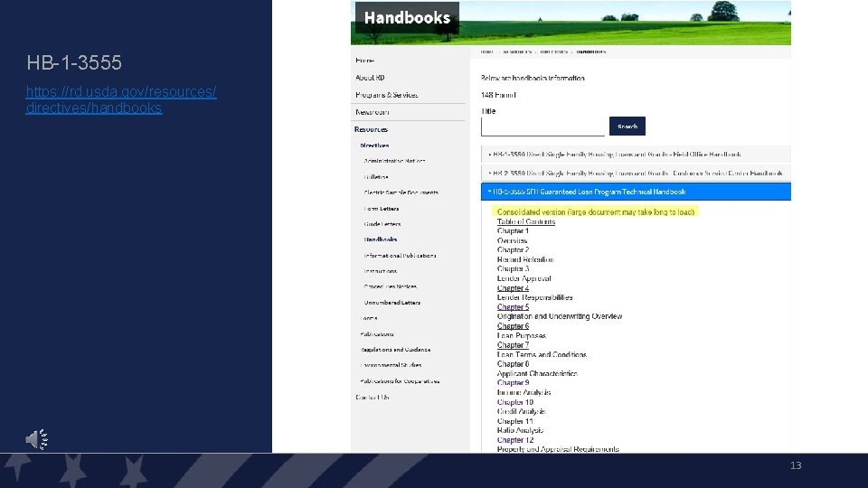Click Lender Responsibilities text
The height and width of the screenshot is (488, 868).
pos(534,297)
